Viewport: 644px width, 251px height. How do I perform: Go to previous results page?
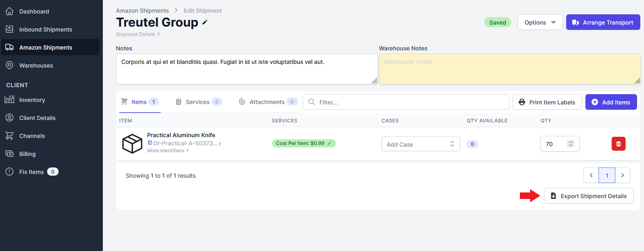point(591,175)
